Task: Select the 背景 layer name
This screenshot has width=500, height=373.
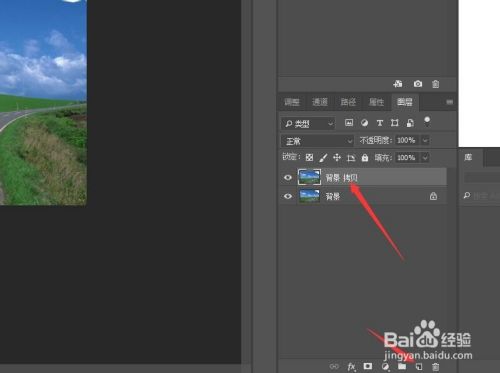Action: tap(333, 196)
